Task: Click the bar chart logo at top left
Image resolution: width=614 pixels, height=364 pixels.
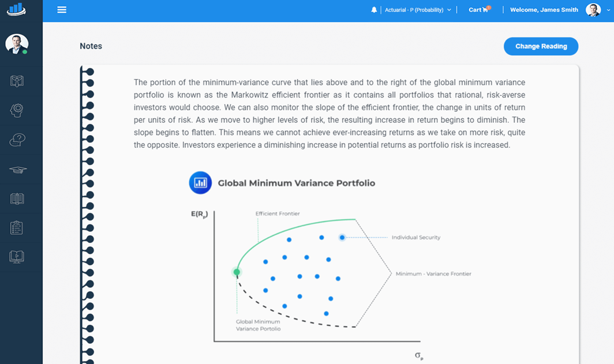Action: coord(16,9)
